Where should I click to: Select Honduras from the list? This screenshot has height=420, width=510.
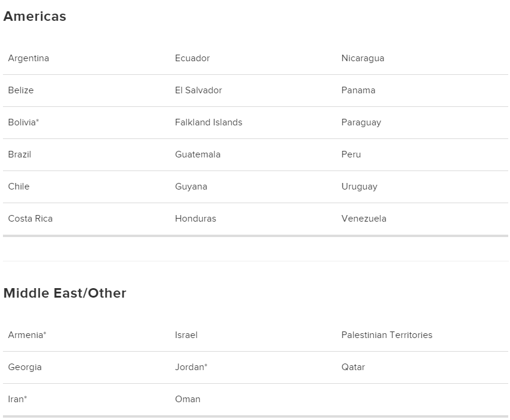[196, 219]
